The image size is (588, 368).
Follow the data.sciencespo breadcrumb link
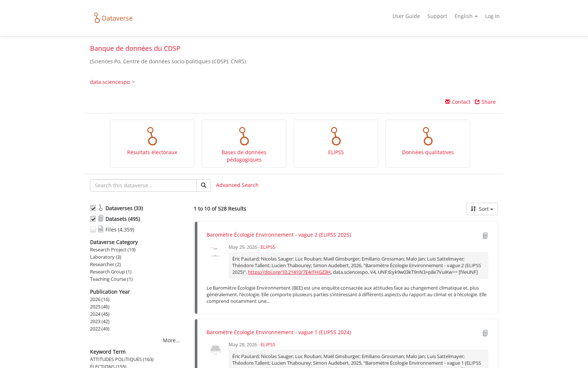click(110, 82)
